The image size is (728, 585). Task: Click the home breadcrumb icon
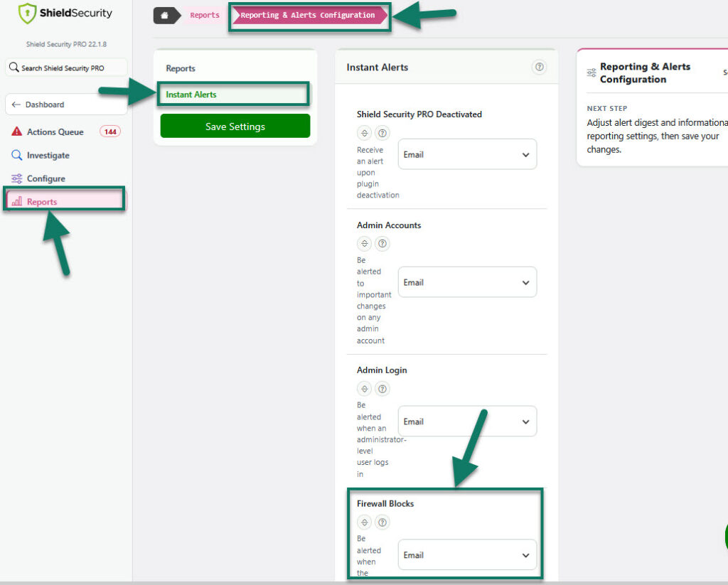pos(164,16)
